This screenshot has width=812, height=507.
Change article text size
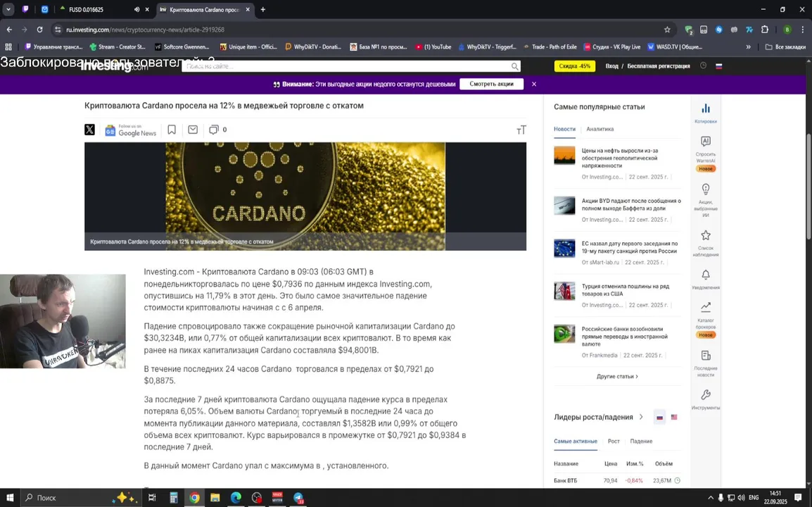(521, 130)
